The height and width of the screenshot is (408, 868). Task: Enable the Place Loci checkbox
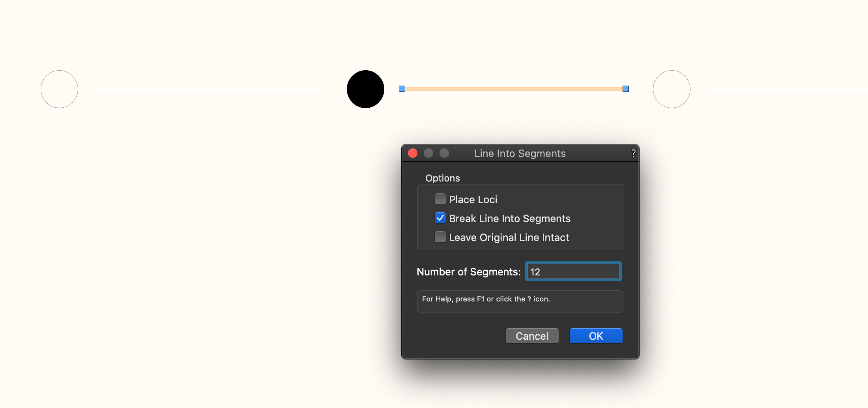click(x=440, y=199)
